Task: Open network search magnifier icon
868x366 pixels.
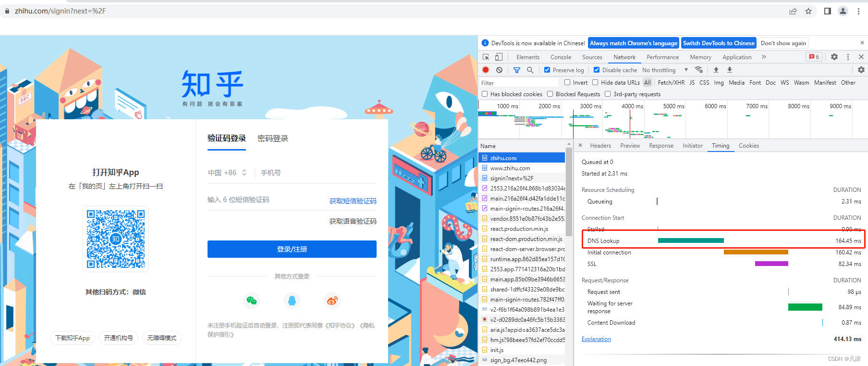Action: pyautogui.click(x=530, y=70)
